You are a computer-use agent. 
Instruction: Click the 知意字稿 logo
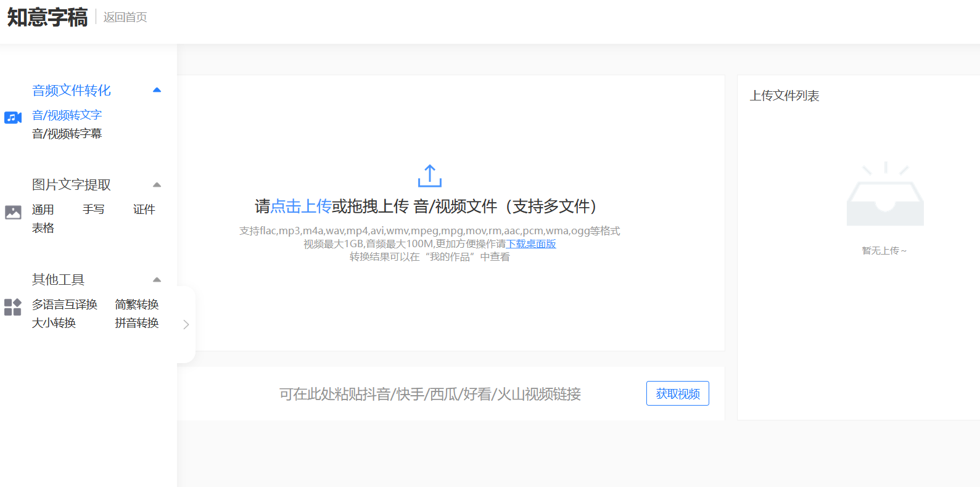pyautogui.click(x=47, y=17)
